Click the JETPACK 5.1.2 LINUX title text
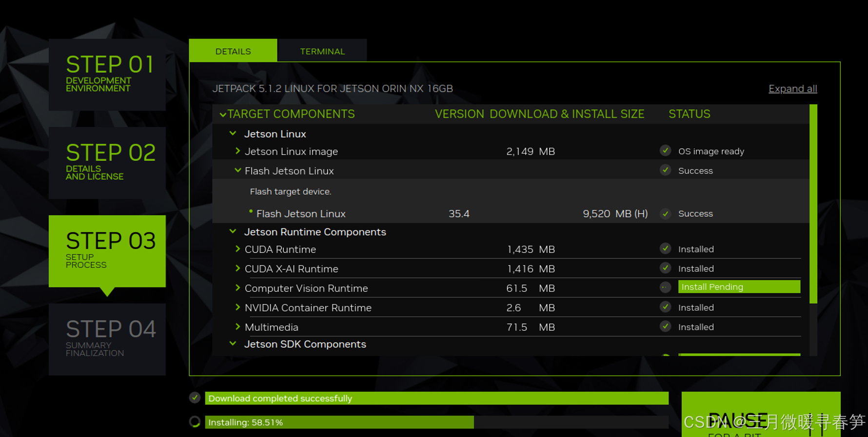Screen dimensions: 868x437 [333, 89]
